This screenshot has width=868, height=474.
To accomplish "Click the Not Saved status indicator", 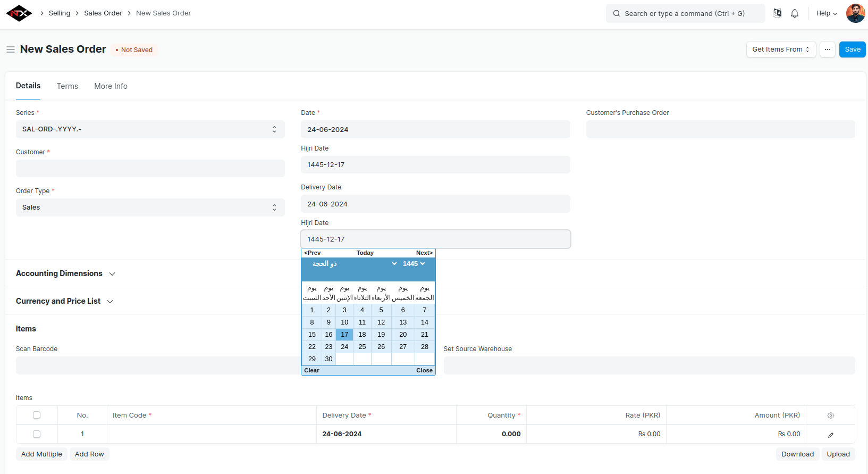I will coord(134,50).
